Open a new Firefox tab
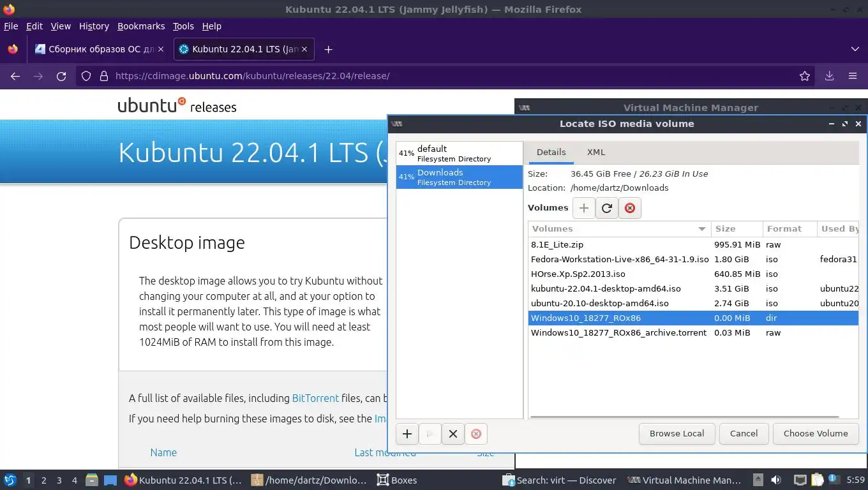Viewport: 868px width, 490px height. click(328, 49)
